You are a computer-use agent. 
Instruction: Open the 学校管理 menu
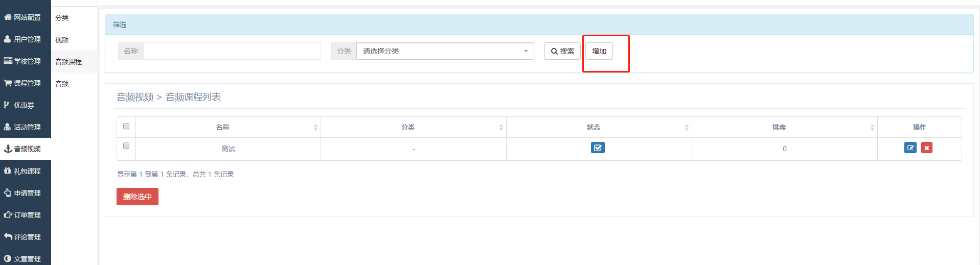click(26, 61)
